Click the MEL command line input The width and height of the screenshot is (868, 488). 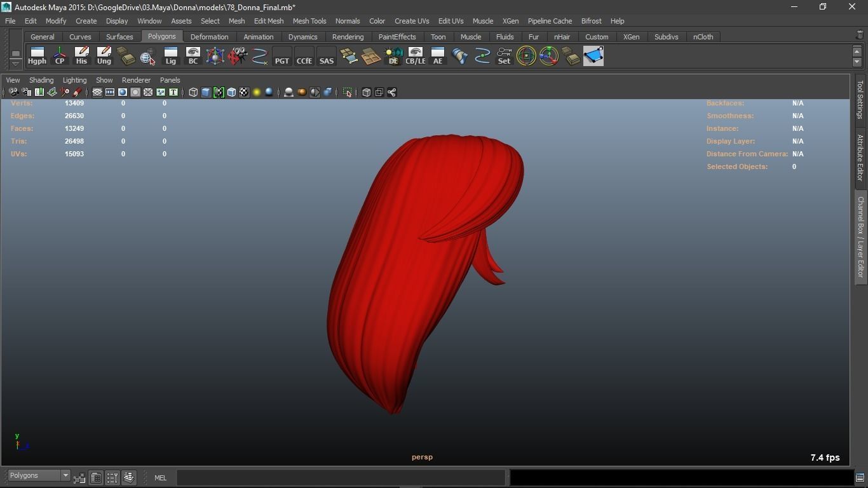click(341, 477)
